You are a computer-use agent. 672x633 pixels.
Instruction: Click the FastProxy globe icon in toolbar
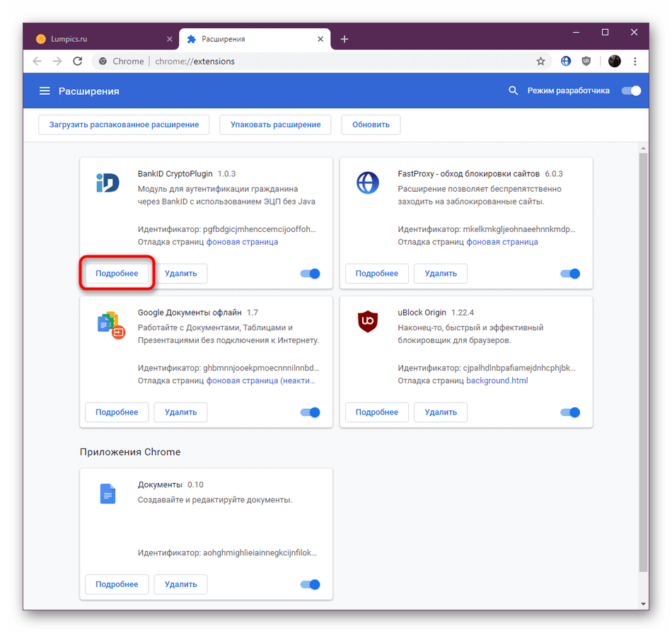[x=566, y=62]
